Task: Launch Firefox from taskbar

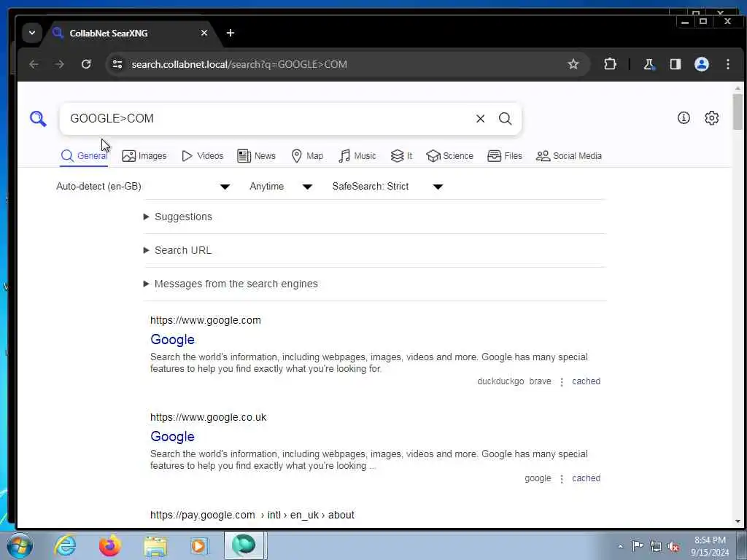Action: pyautogui.click(x=109, y=545)
